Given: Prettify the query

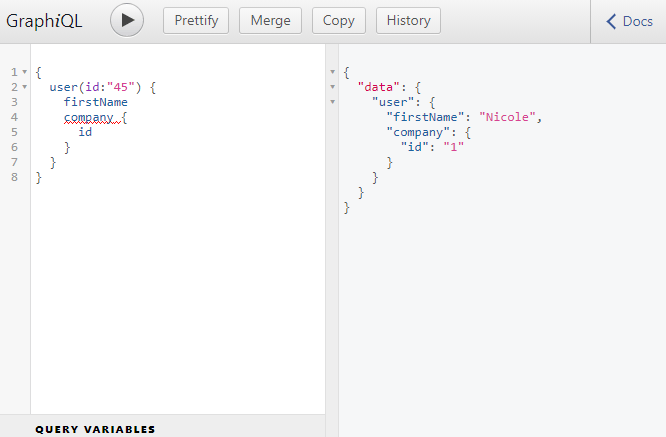Looking at the screenshot, I should [196, 21].
